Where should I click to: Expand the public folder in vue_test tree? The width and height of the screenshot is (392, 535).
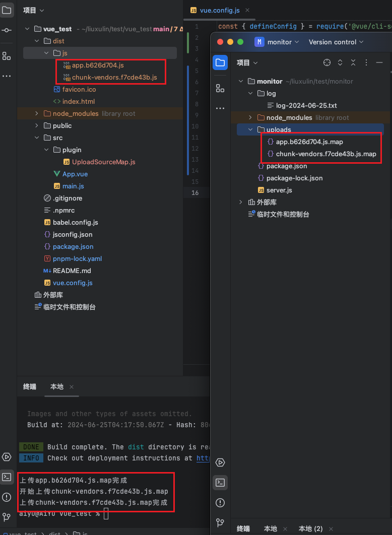(36, 125)
